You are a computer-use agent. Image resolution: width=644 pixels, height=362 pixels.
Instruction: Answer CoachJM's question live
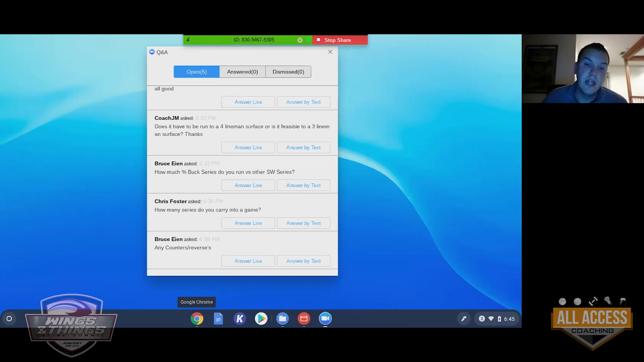[x=248, y=147]
